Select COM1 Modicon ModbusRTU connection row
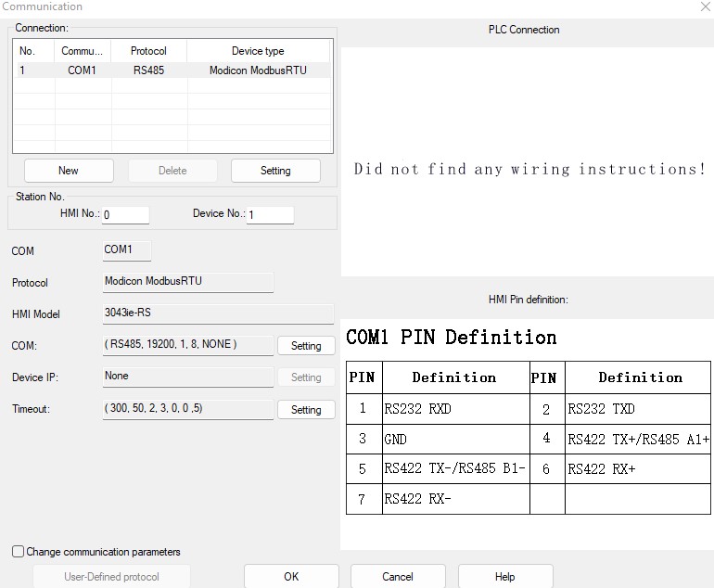714x588 pixels. pos(171,70)
